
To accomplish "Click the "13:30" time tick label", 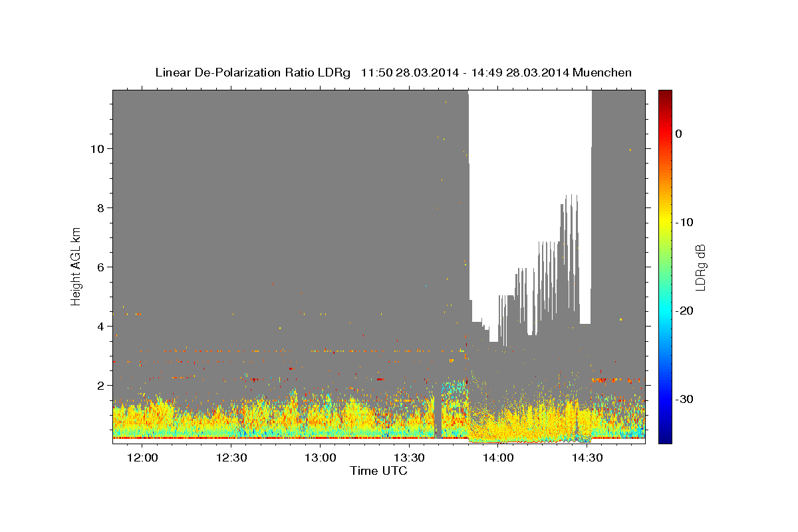I will tap(410, 458).
